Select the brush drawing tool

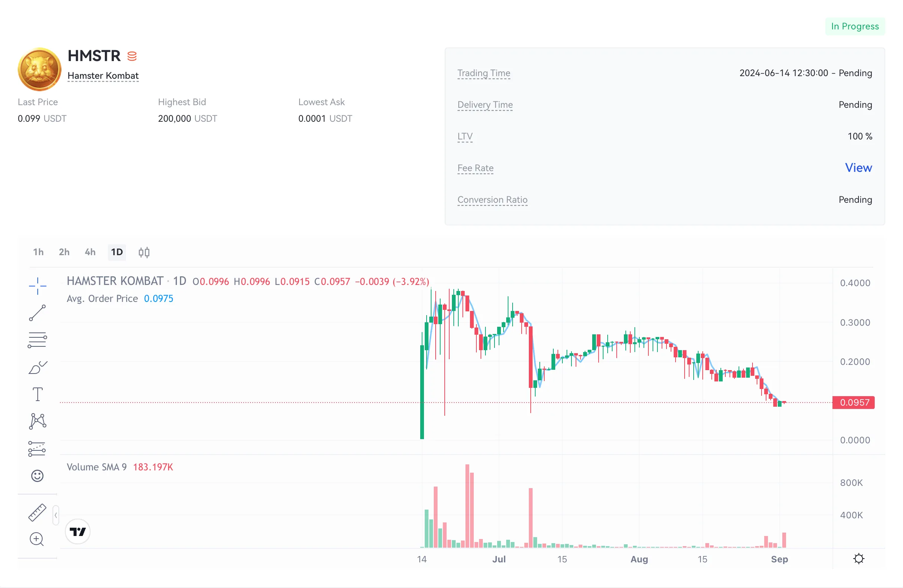(38, 367)
